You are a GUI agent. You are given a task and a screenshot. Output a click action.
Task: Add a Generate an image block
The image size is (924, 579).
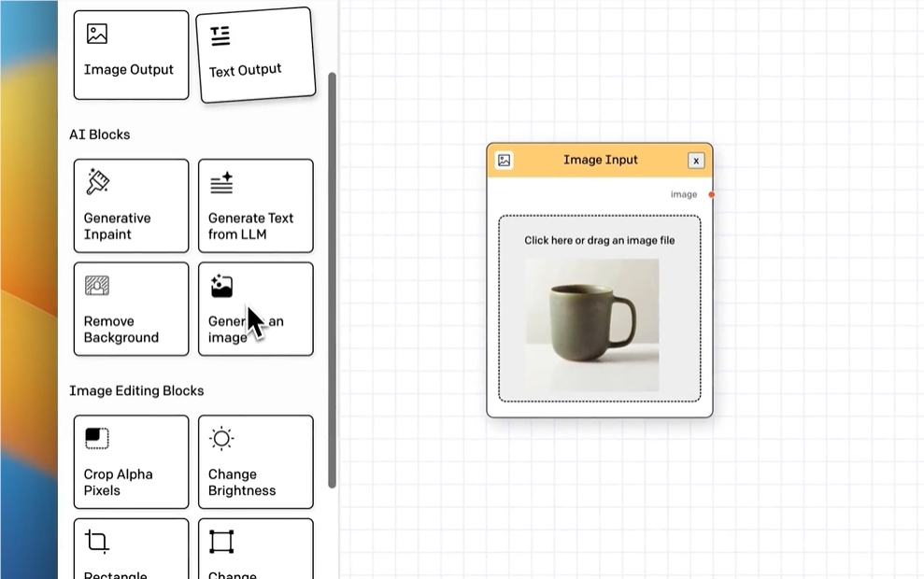(x=256, y=308)
